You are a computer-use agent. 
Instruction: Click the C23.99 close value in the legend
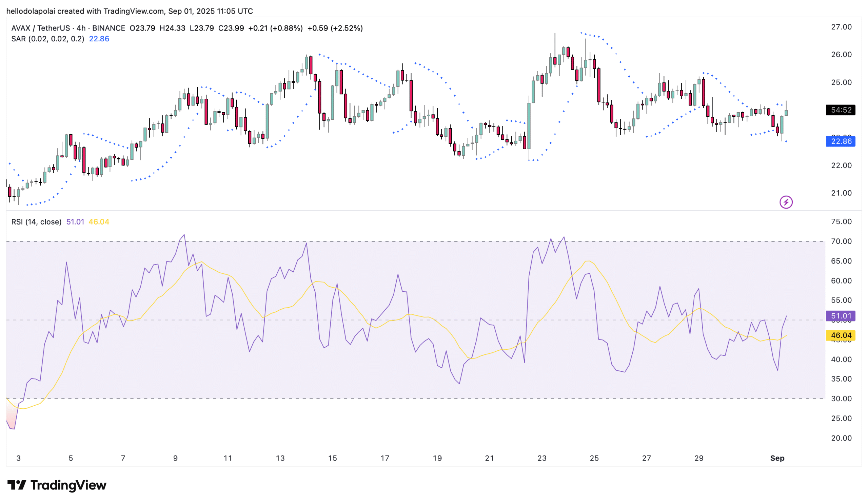tap(231, 28)
